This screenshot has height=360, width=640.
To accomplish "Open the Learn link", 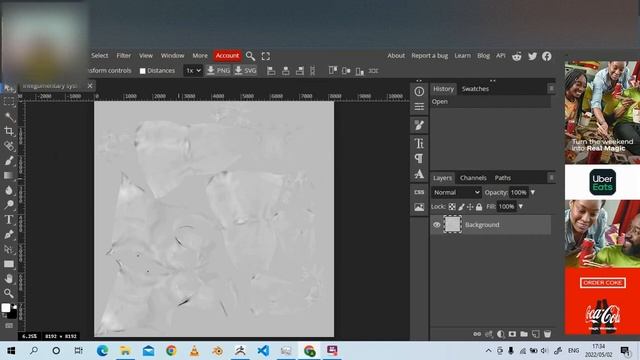I will pos(462,56).
